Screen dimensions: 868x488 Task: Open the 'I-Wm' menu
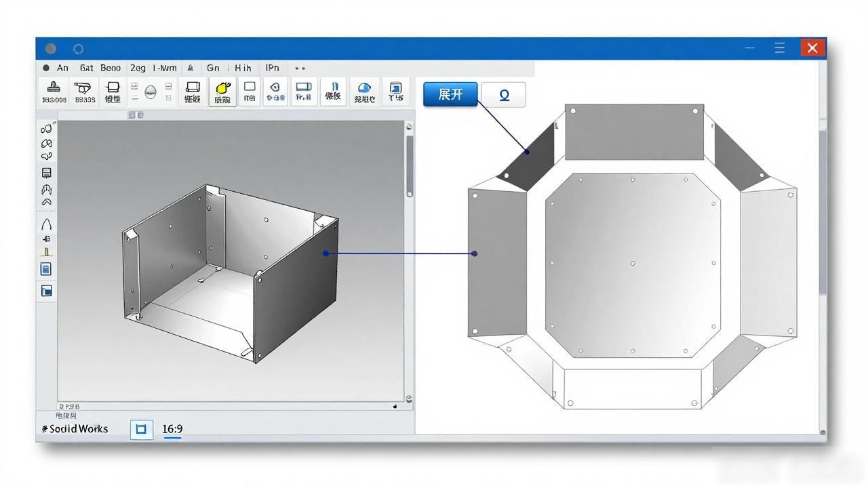(165, 68)
